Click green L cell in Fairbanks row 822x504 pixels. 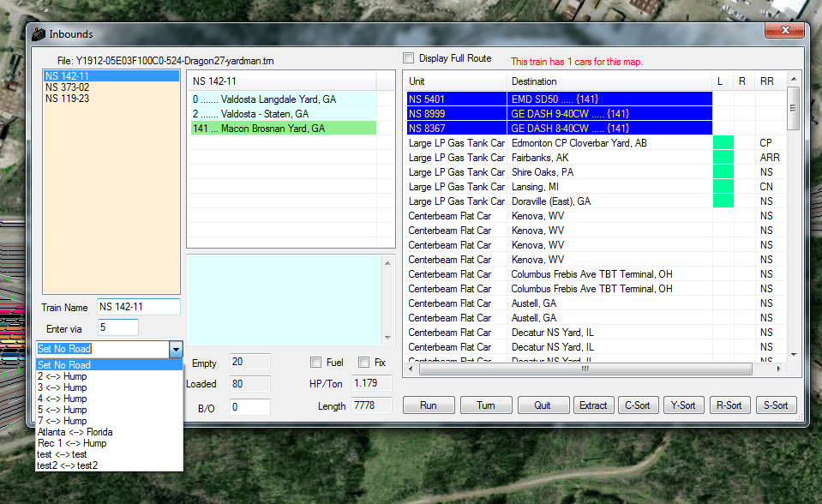click(x=723, y=158)
